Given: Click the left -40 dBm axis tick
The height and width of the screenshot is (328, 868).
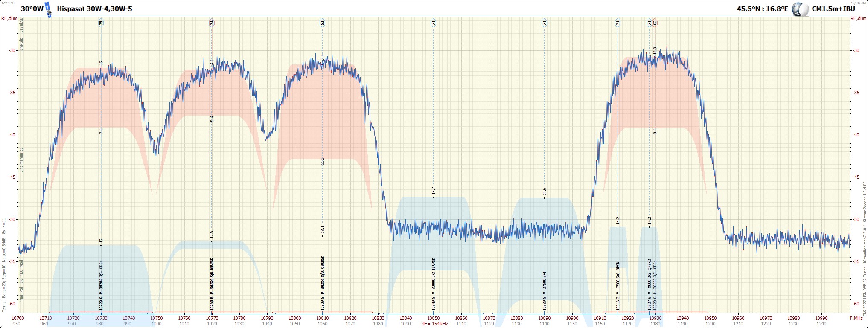Looking at the screenshot, I should tap(12, 135).
